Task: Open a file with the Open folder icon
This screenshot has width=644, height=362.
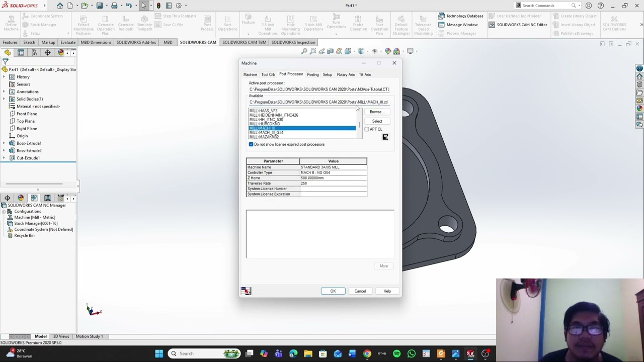Action: (x=85, y=6)
